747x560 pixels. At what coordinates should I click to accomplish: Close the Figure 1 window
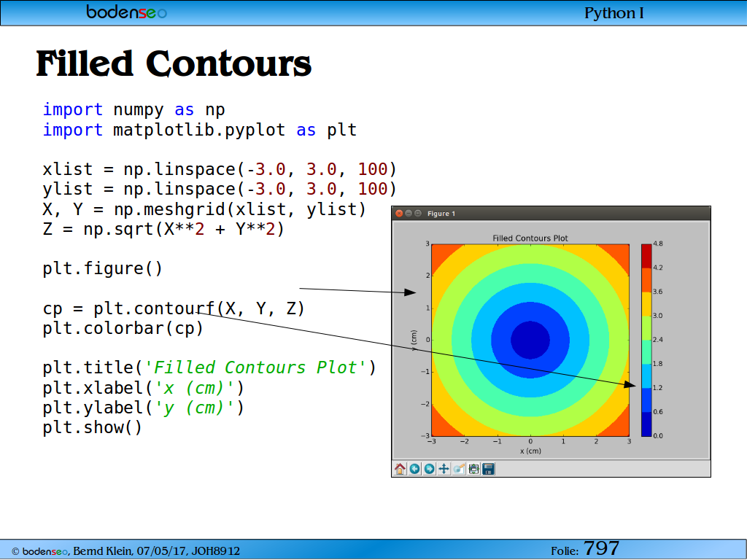(x=399, y=214)
